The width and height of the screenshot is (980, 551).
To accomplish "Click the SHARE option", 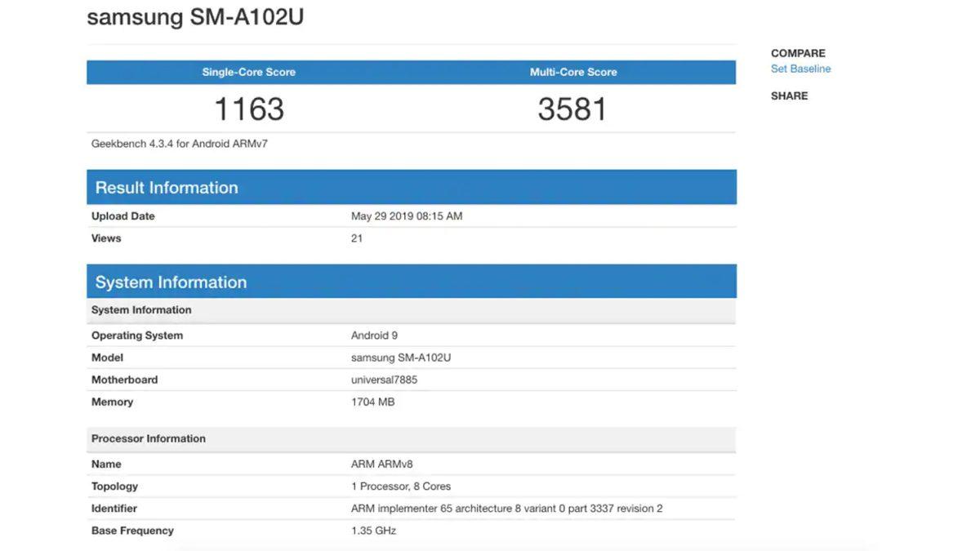I will [x=788, y=95].
